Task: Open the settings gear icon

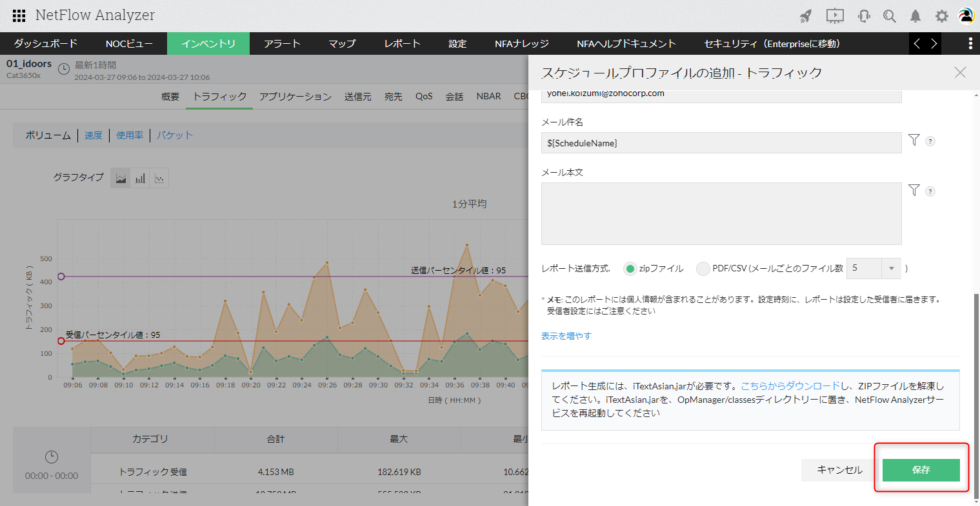Action: coord(942,16)
